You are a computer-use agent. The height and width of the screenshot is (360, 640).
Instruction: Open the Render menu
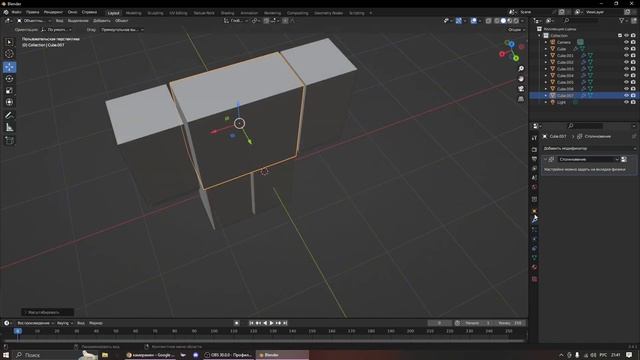[x=53, y=12]
